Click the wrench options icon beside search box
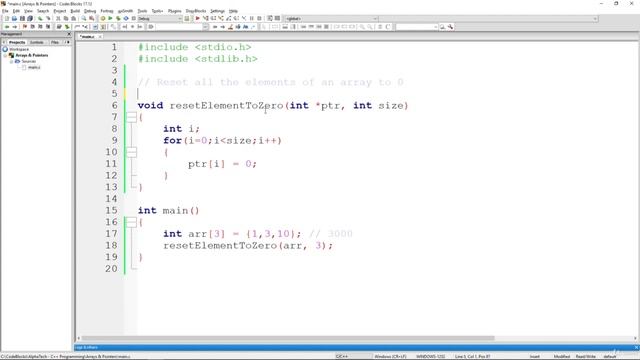This screenshot has width=640, height=360. click(x=450, y=27)
